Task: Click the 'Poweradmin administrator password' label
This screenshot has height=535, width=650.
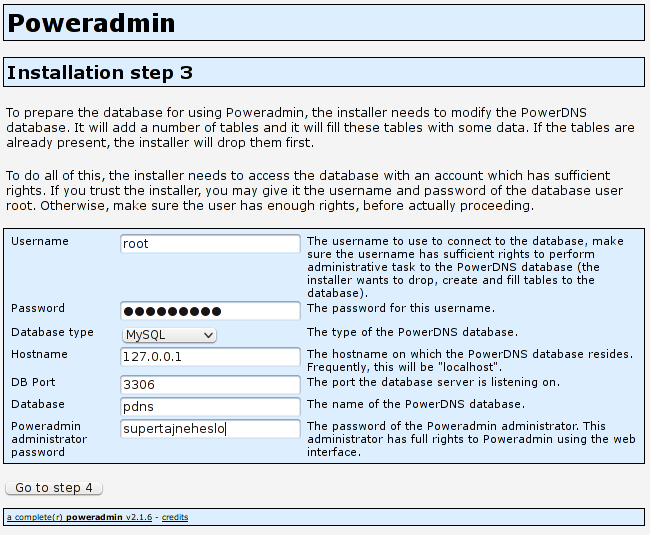Action: (x=49, y=439)
